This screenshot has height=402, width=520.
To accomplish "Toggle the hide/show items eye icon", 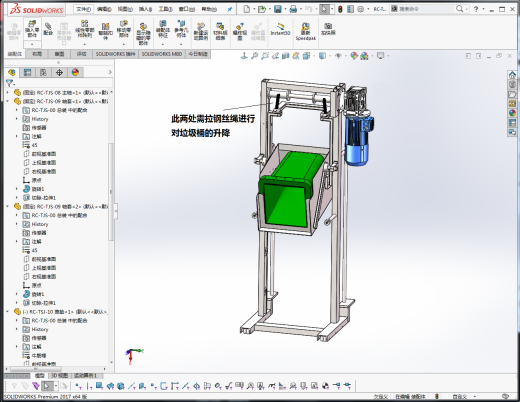I will [x=338, y=56].
